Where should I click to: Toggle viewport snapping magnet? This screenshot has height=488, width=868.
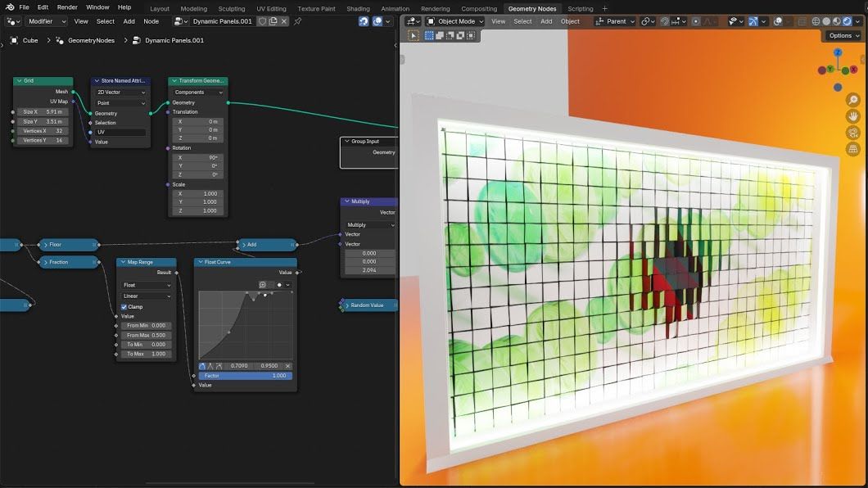click(665, 21)
